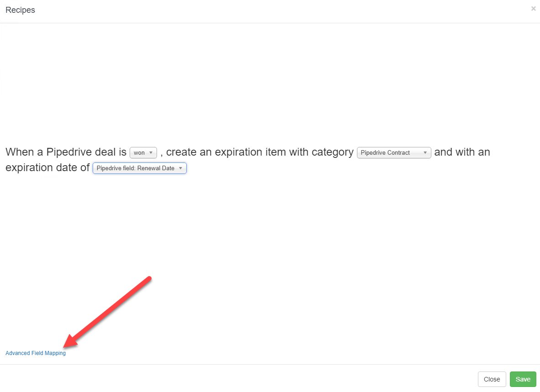Close the Recipes dialog with the X icon
540x392 pixels.
tap(533, 9)
